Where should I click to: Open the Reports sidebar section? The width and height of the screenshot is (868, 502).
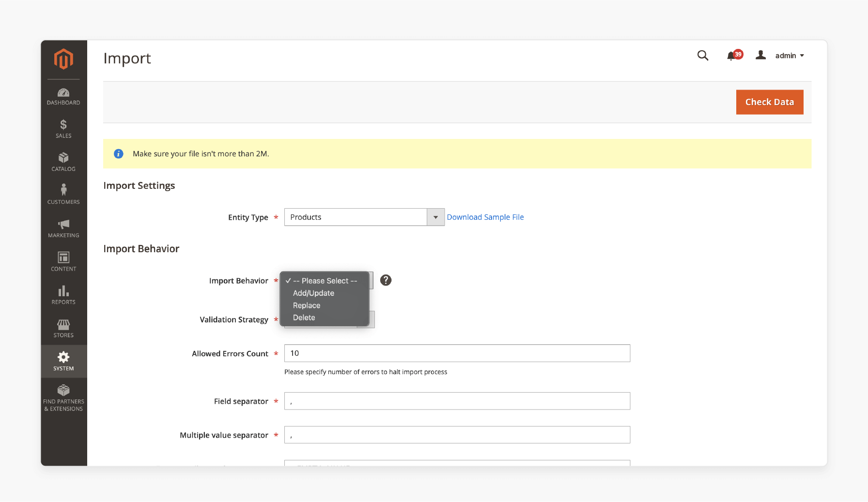click(x=63, y=295)
